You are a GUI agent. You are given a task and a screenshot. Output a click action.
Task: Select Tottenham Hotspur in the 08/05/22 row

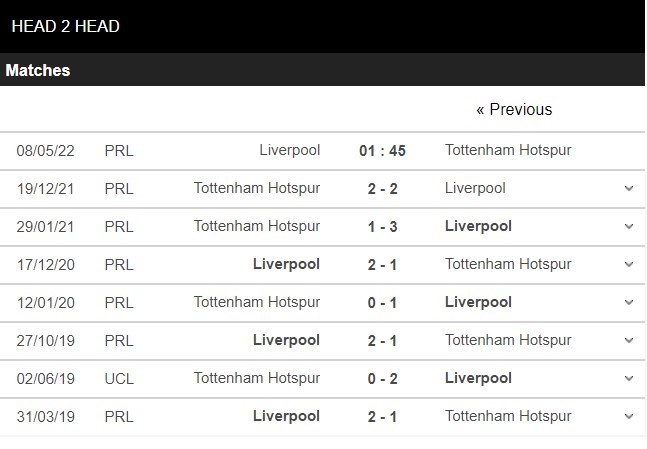pyautogui.click(x=508, y=150)
